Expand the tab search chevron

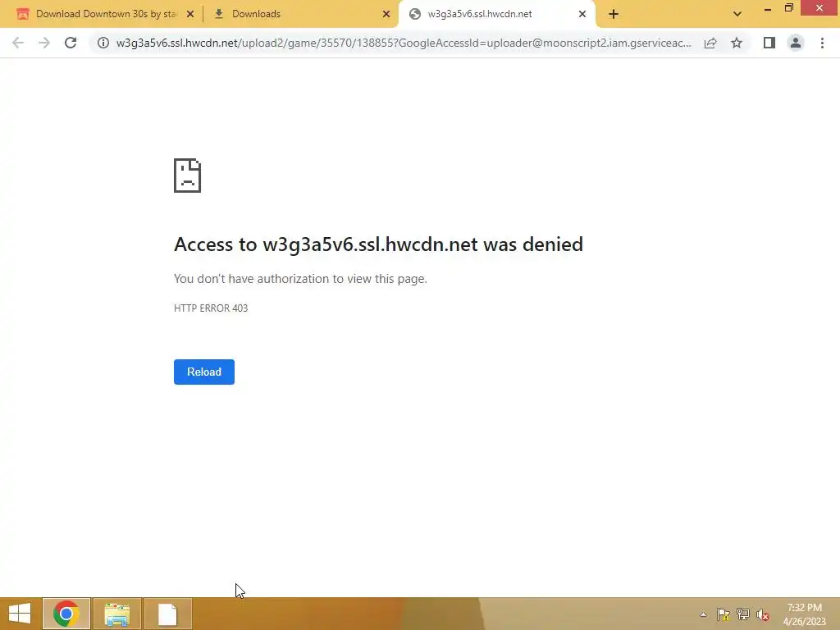click(x=737, y=14)
